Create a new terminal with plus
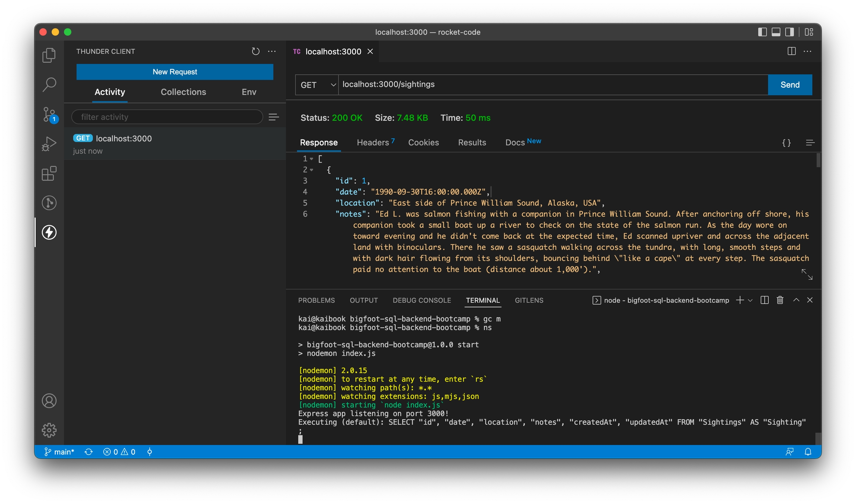The width and height of the screenshot is (856, 504). point(740,300)
